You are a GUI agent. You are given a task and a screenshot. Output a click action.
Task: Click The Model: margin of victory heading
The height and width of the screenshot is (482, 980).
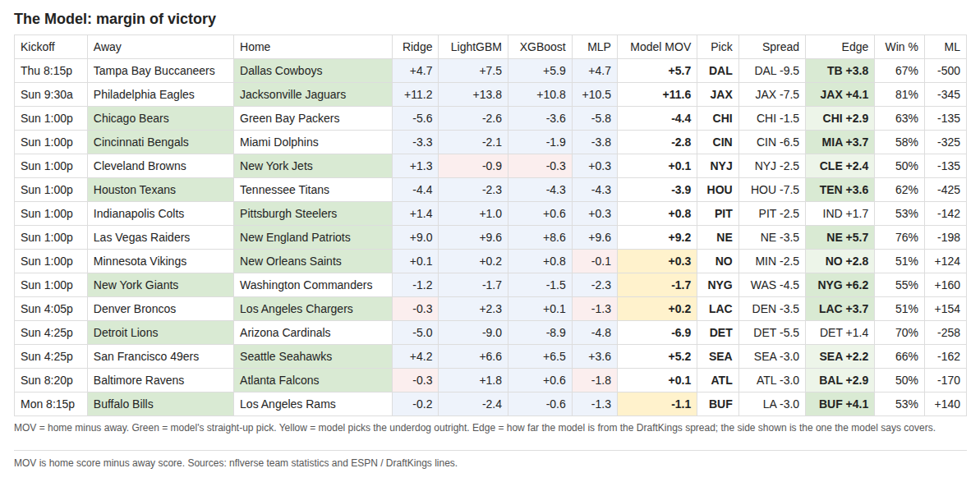(x=115, y=19)
